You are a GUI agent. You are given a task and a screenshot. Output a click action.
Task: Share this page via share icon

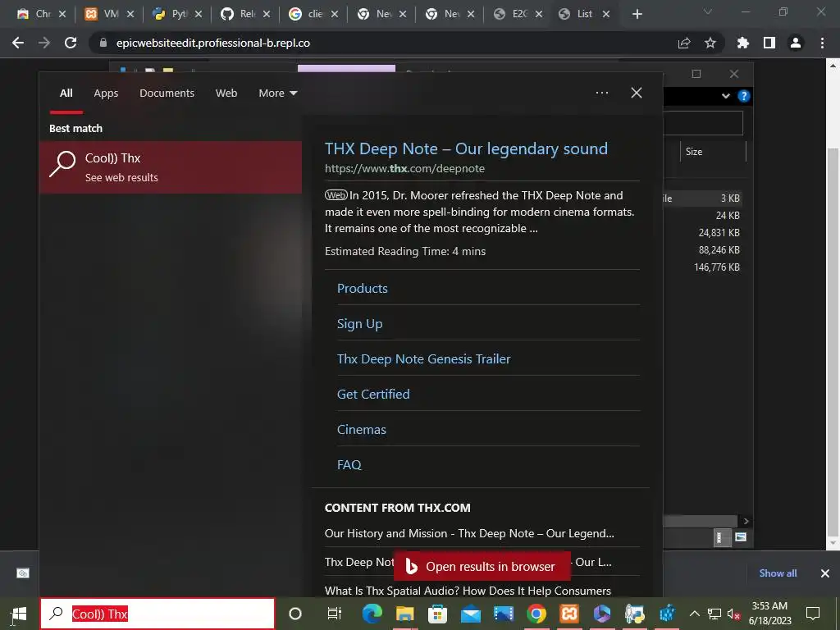684,43
